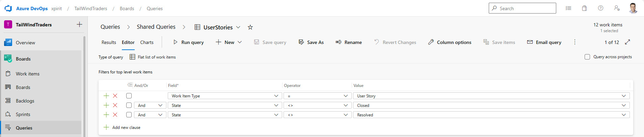
Task: Enter full screen mode with expand arrow icon
Action: (x=627, y=42)
